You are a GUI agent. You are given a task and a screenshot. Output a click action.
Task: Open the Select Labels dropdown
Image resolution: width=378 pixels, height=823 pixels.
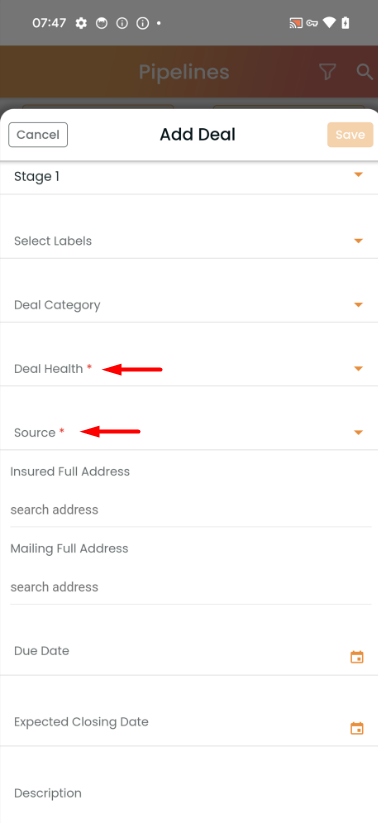(189, 241)
